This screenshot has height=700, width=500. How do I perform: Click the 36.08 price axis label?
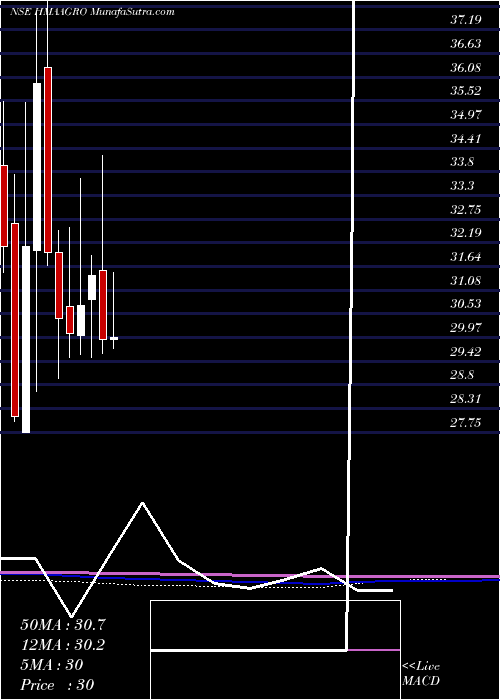click(x=466, y=68)
